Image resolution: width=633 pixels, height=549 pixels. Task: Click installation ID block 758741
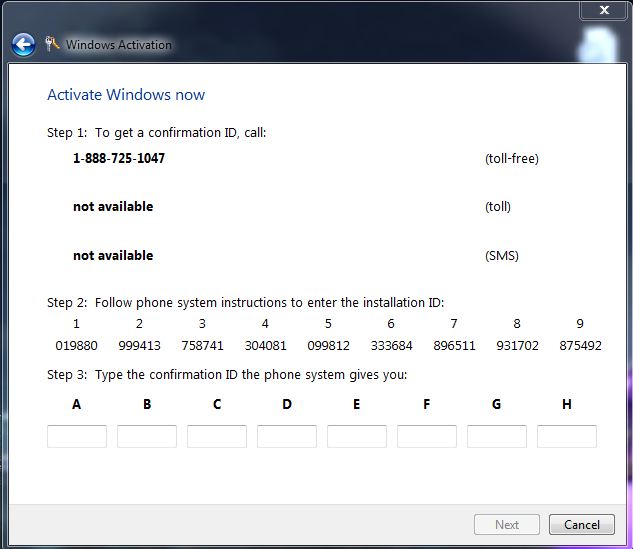[202, 346]
